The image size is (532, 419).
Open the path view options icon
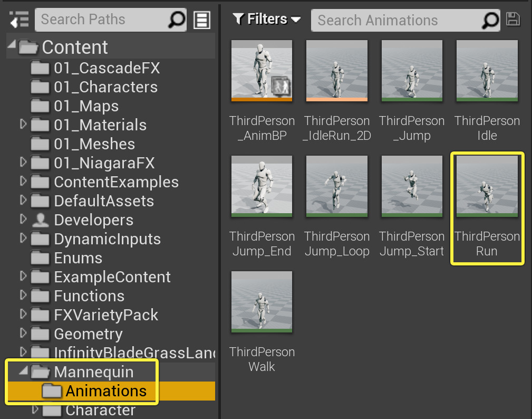pyautogui.click(x=202, y=20)
